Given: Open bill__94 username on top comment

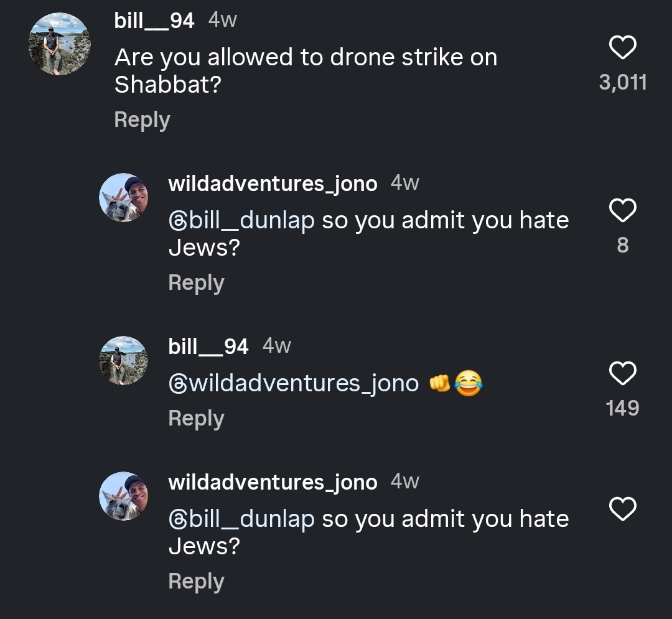Looking at the screenshot, I should 154,21.
